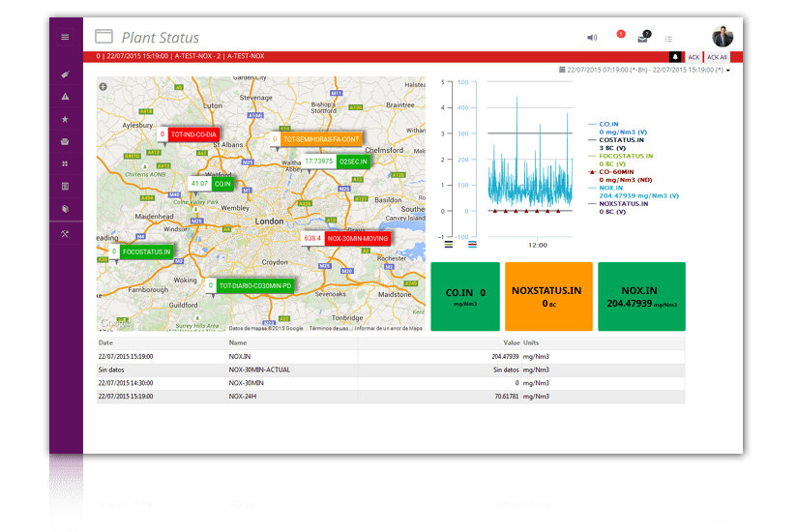Open the tools settings icon in sidebar

pos(65,234)
